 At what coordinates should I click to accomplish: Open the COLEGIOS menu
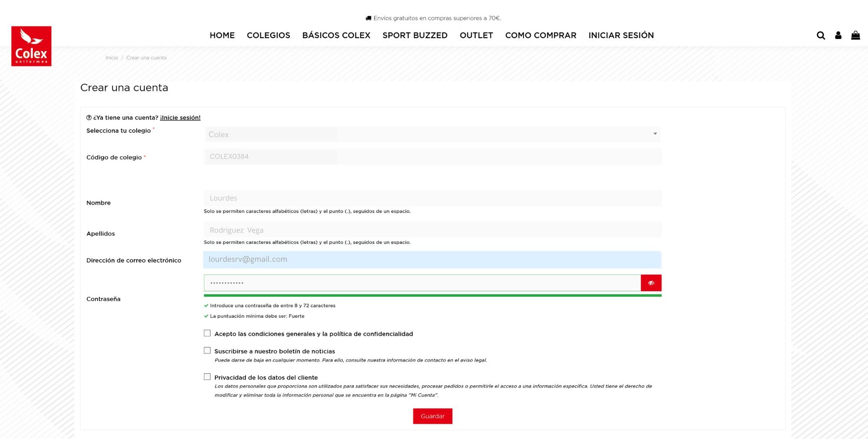coord(268,36)
